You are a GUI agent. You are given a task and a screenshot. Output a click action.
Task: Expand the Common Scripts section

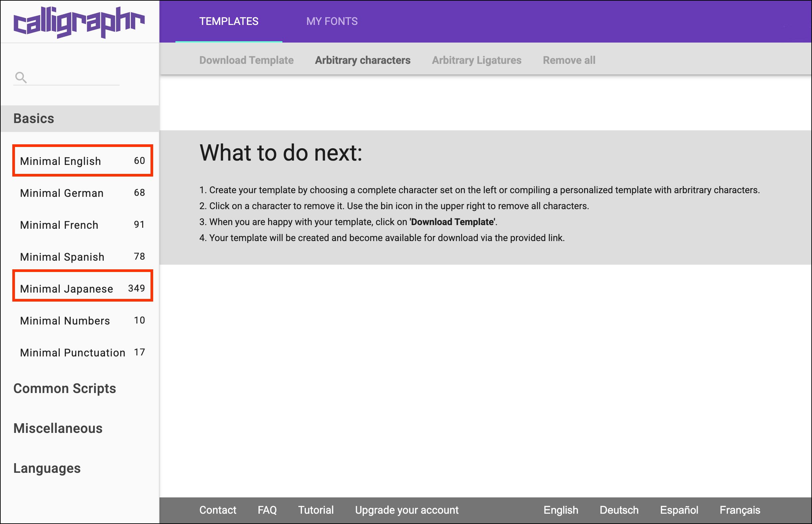point(64,388)
